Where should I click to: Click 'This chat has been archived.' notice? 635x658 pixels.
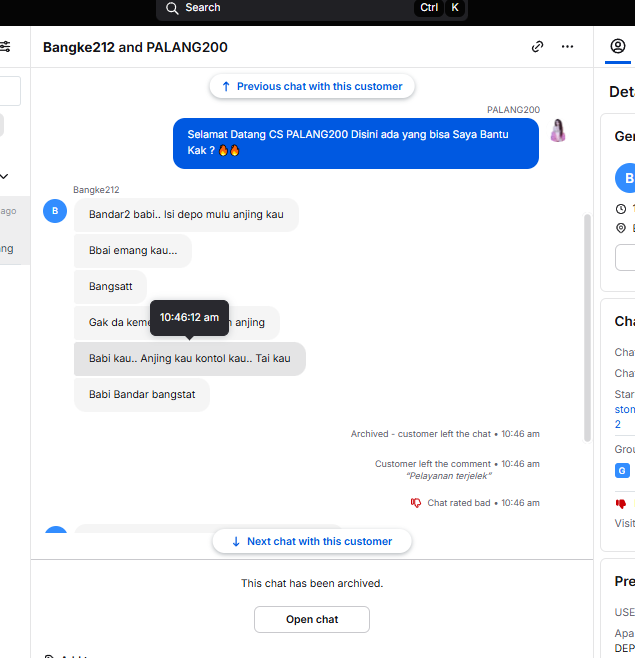(x=312, y=583)
